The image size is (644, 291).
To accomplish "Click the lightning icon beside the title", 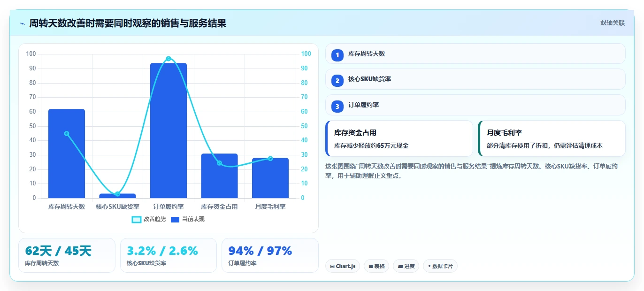I will (22, 23).
